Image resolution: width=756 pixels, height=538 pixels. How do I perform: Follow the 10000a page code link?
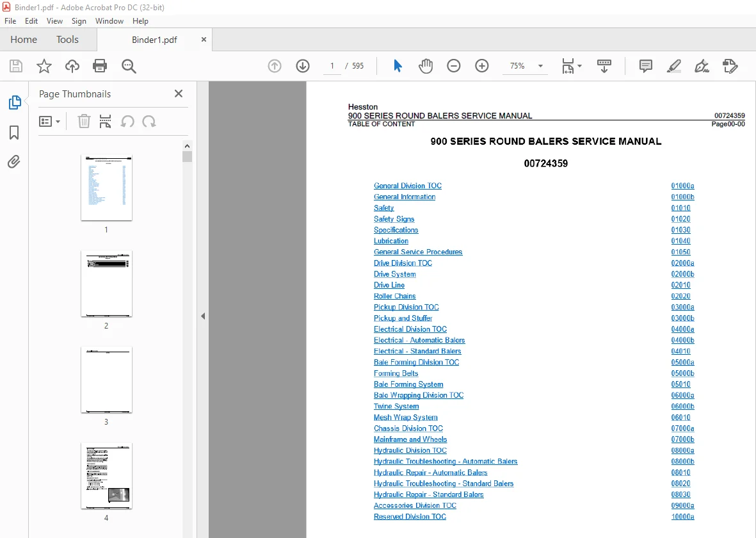pyautogui.click(x=683, y=517)
